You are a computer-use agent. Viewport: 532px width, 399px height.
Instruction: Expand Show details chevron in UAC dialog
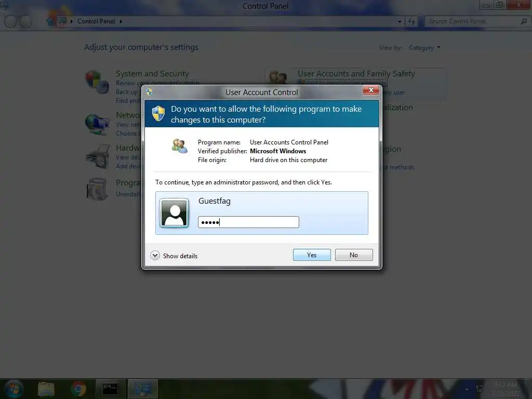click(155, 256)
